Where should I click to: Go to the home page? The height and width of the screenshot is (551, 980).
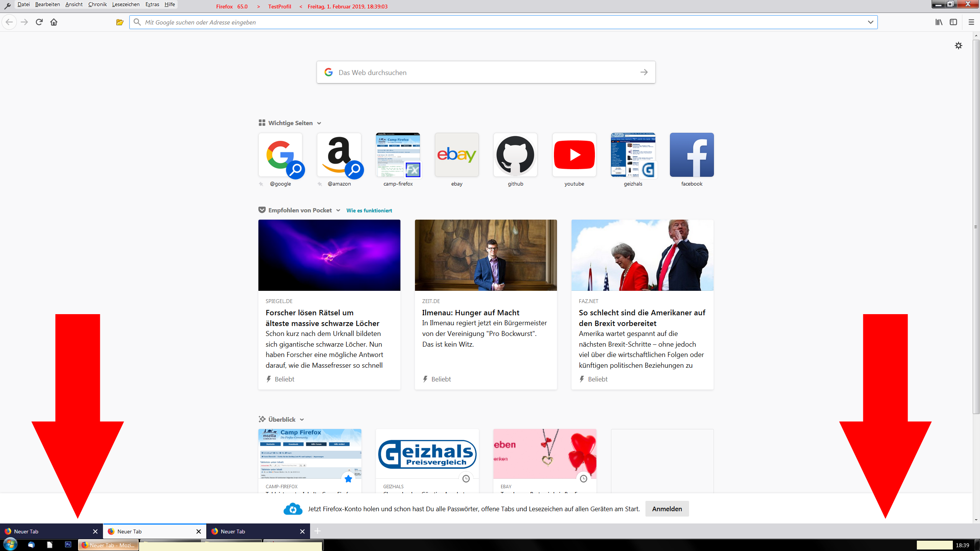click(x=54, y=22)
